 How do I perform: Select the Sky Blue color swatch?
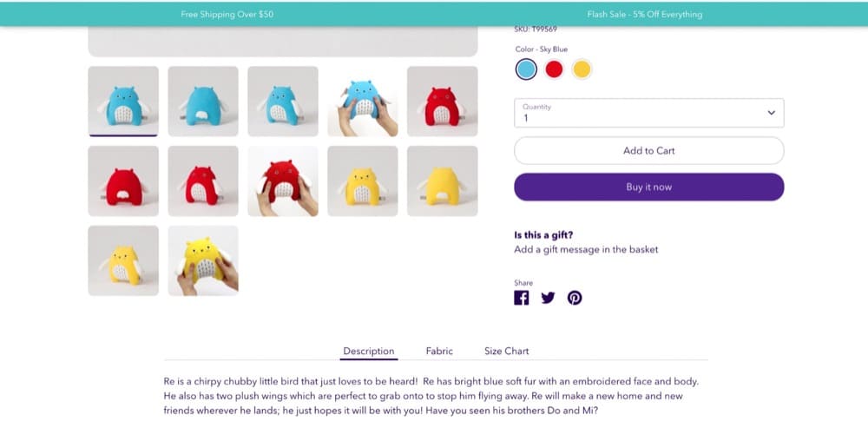click(x=526, y=69)
